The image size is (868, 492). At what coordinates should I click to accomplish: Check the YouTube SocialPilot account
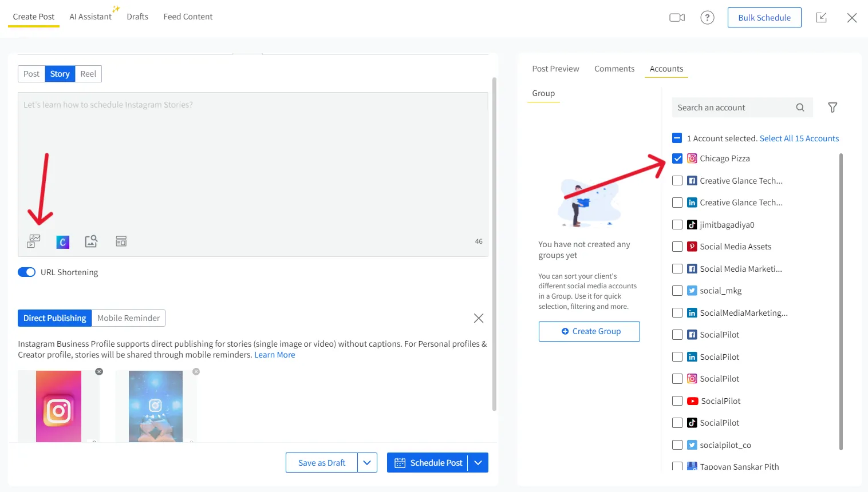click(677, 401)
